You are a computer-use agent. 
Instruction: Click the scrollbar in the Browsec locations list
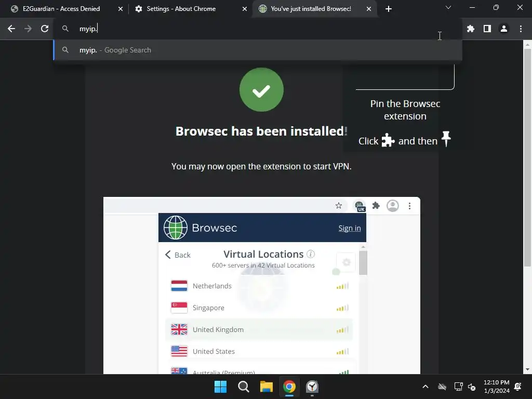click(363, 263)
